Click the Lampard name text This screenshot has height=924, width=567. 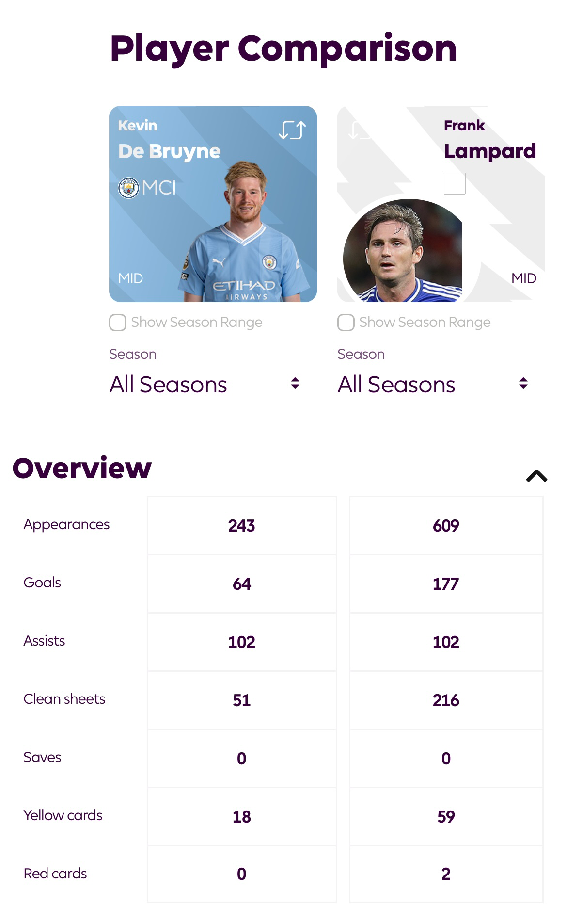(489, 151)
